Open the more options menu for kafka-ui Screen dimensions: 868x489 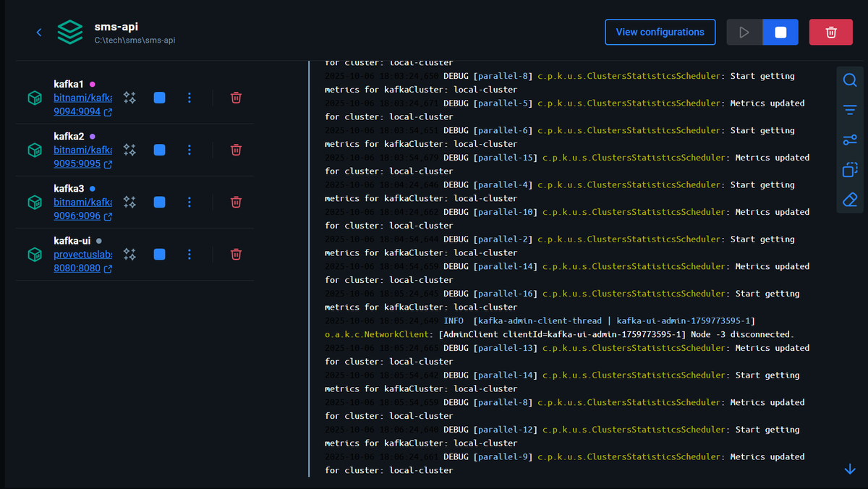[190, 255]
